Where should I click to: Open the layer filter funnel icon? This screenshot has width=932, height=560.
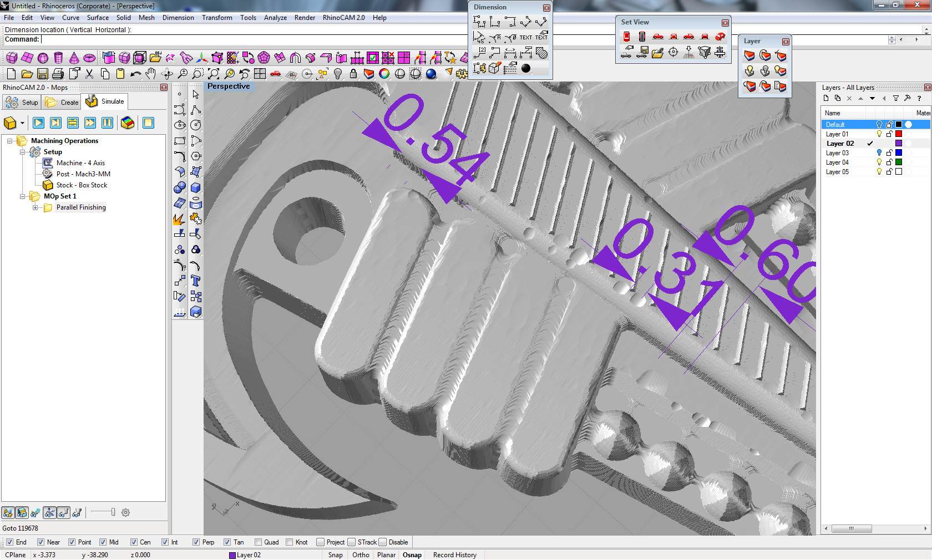895,99
